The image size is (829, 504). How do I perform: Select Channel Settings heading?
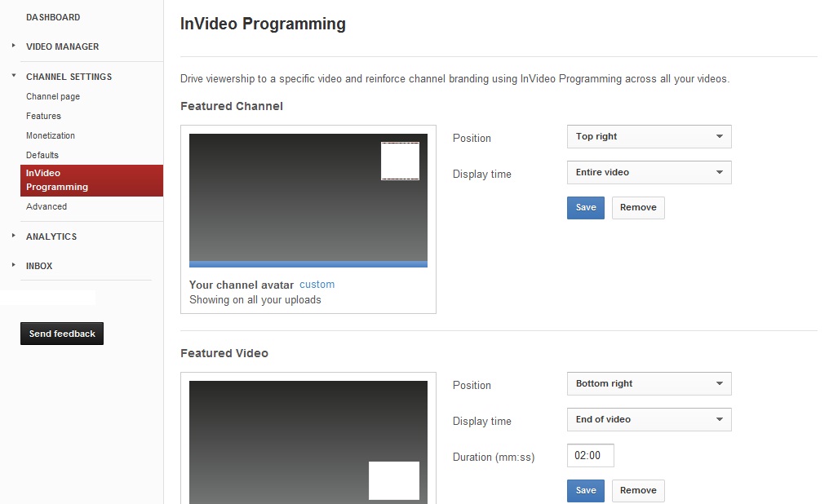click(x=69, y=77)
